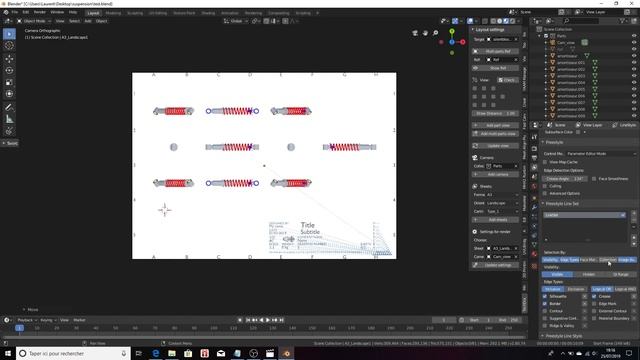640x360 pixels.
Task: Open the Texture properties tab
Action: pos(534,266)
